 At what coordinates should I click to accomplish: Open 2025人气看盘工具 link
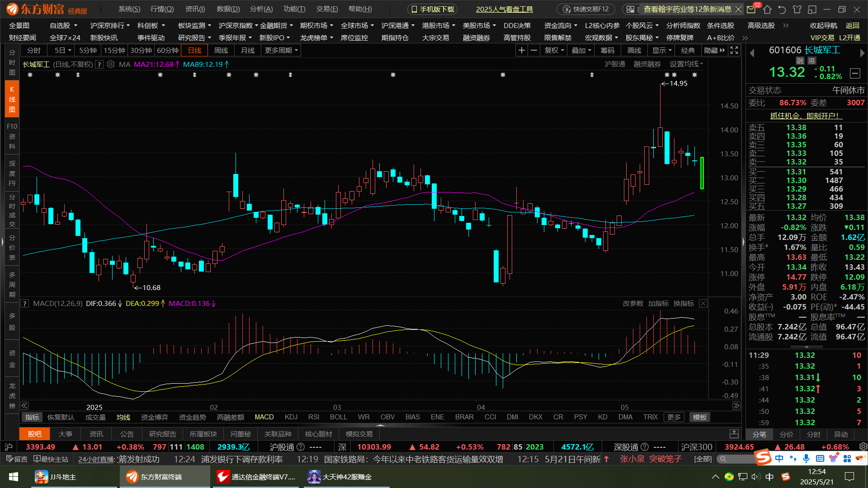tap(505, 9)
